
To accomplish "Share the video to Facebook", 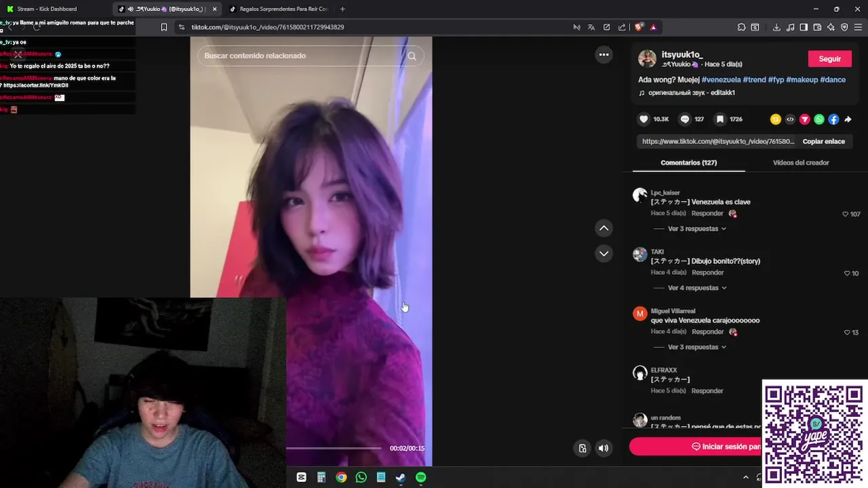I will point(833,119).
